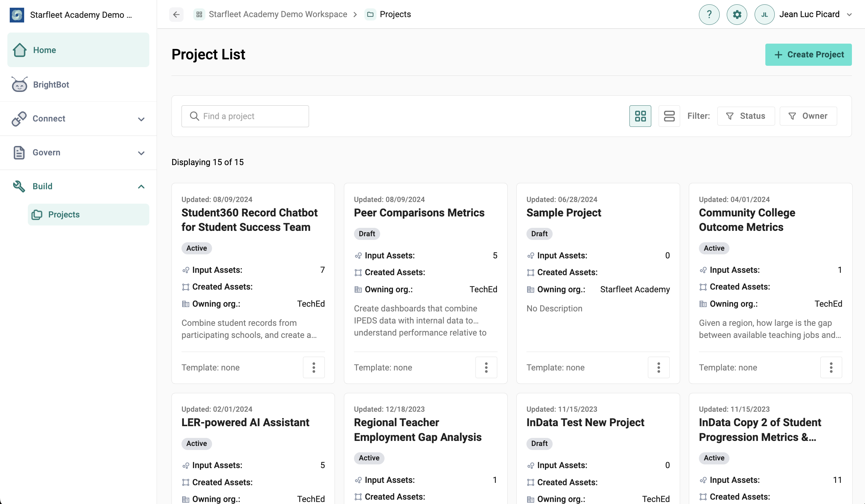Select Home in the sidebar
The height and width of the screenshot is (504, 865).
pyautogui.click(x=78, y=50)
